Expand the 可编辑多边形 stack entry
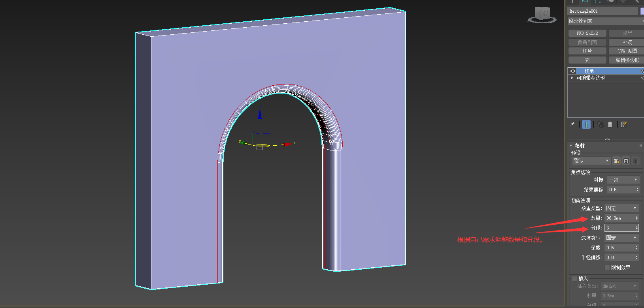Image resolution: width=644 pixels, height=308 pixels. (572, 78)
